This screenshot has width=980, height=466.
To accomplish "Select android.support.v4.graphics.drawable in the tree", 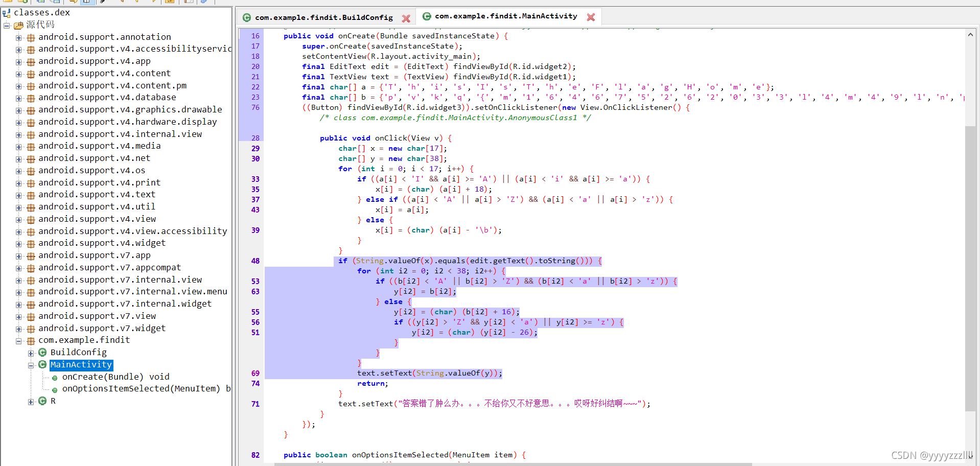I will click(x=130, y=110).
